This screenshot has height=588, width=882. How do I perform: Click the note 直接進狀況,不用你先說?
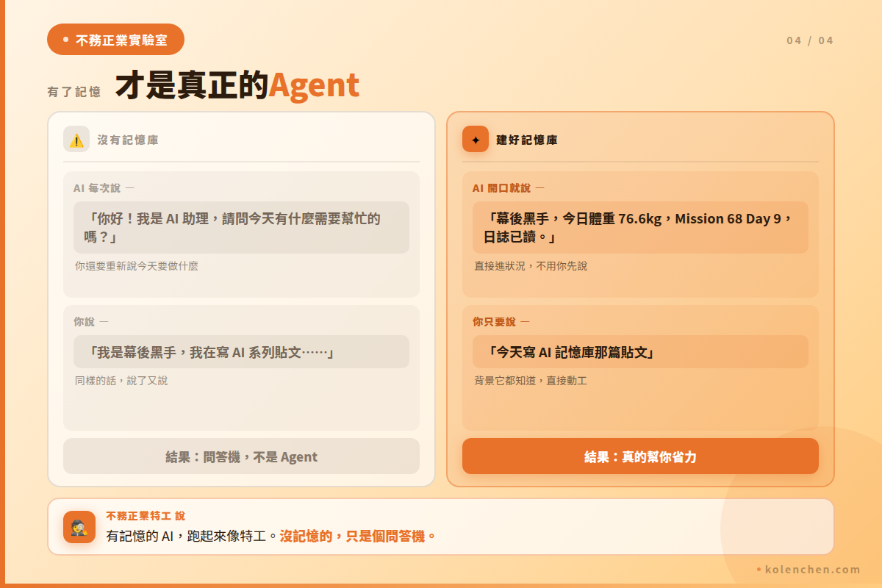point(531,265)
